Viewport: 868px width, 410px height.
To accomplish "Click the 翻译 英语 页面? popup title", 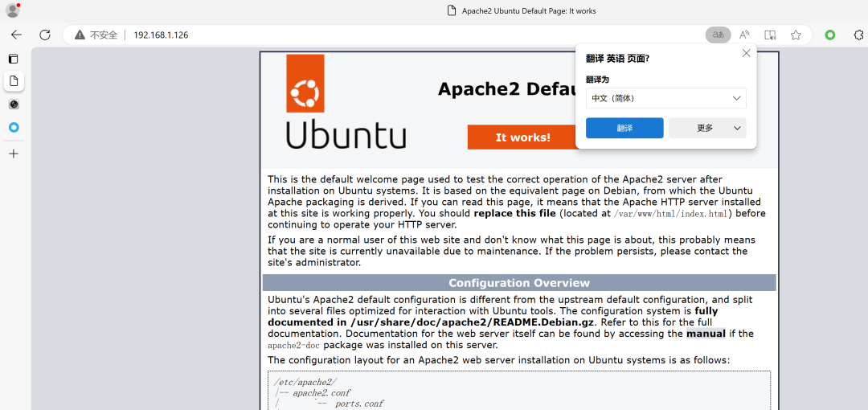I will click(617, 58).
